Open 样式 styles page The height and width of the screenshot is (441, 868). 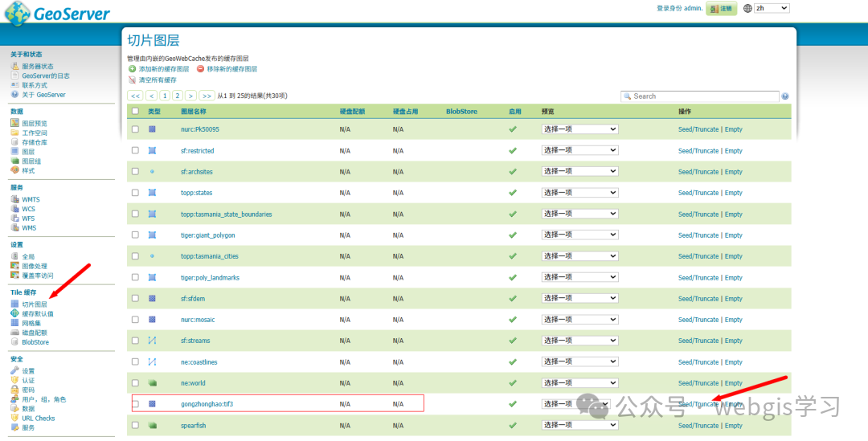point(28,170)
